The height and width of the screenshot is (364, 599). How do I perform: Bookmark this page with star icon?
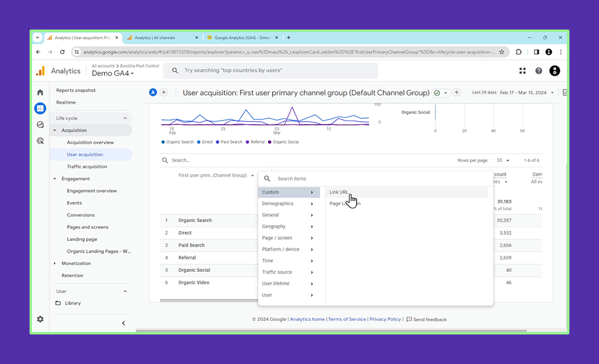click(502, 52)
